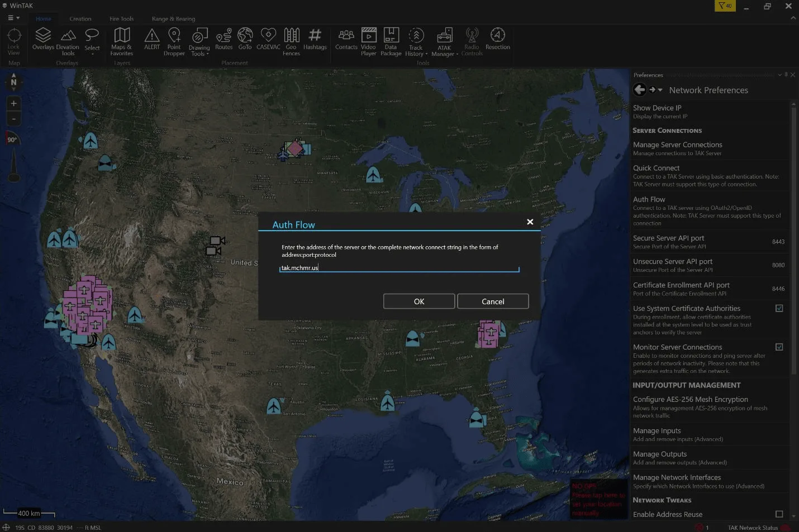
Task: Open Geo Fences tool
Action: point(291,42)
